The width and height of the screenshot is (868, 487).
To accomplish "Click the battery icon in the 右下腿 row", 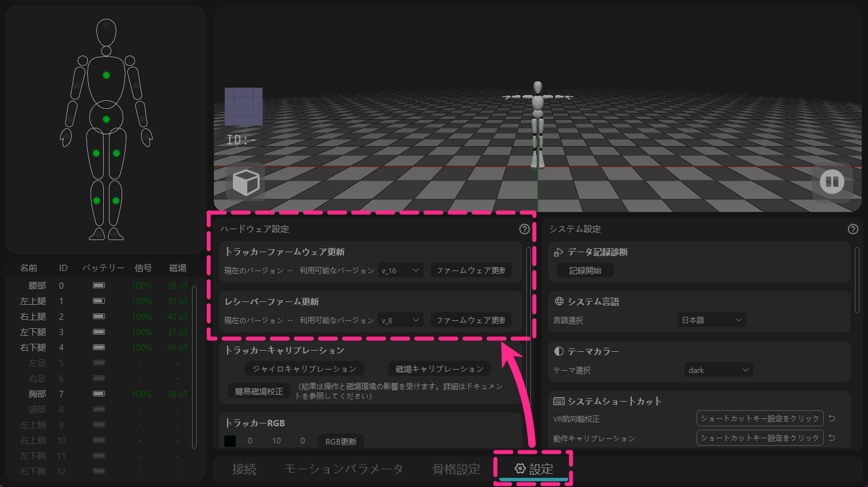I will (99, 347).
